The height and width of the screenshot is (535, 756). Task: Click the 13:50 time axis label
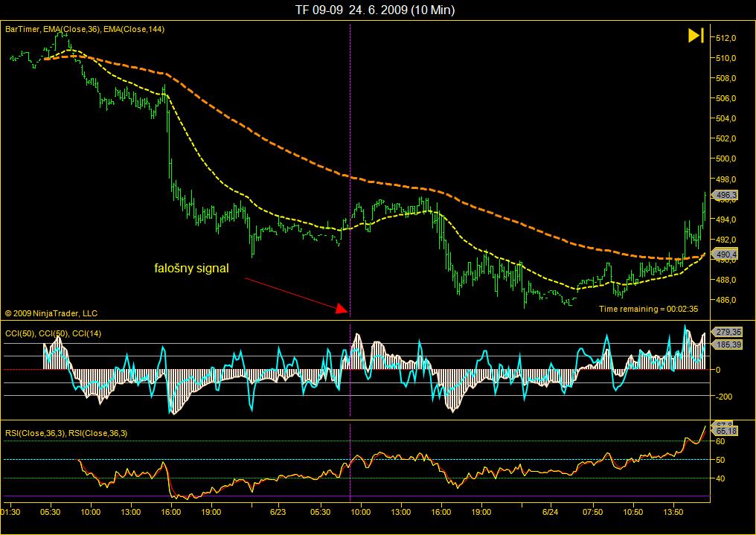[x=673, y=512]
